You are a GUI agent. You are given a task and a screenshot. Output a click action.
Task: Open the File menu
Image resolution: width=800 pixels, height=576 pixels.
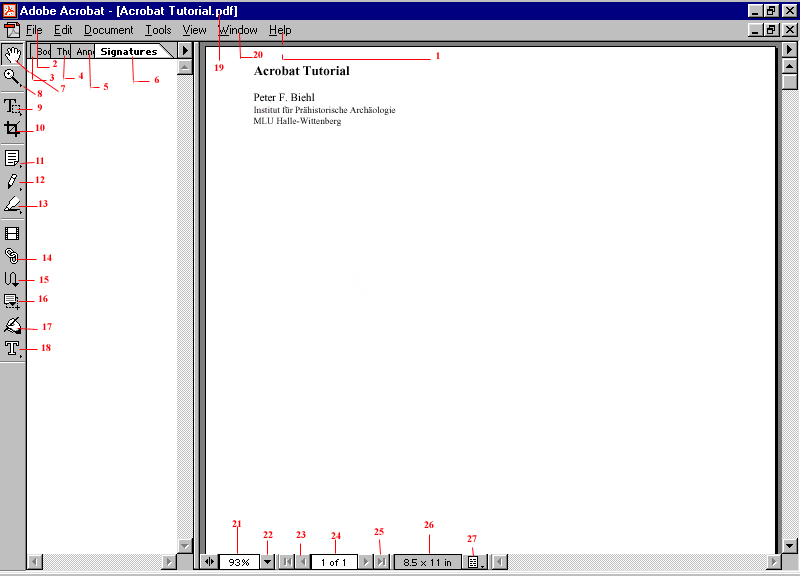pyautogui.click(x=34, y=30)
